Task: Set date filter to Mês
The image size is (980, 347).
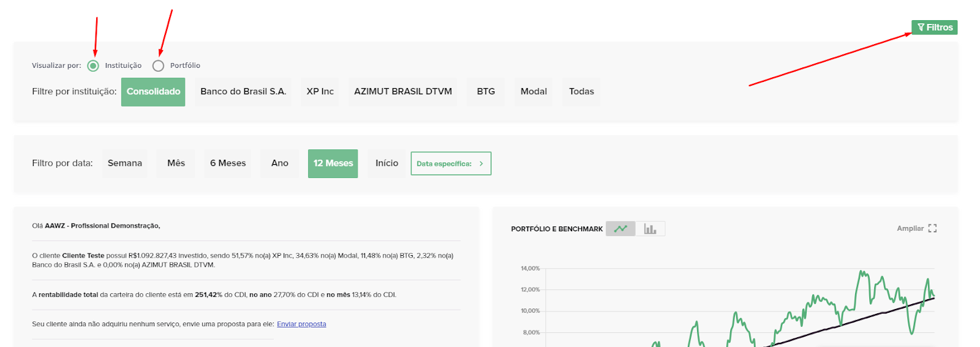Action: pyautogui.click(x=176, y=163)
